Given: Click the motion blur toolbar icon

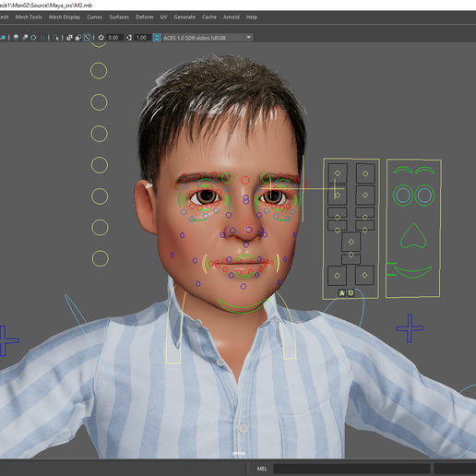Looking at the screenshot, I should [x=25, y=38].
